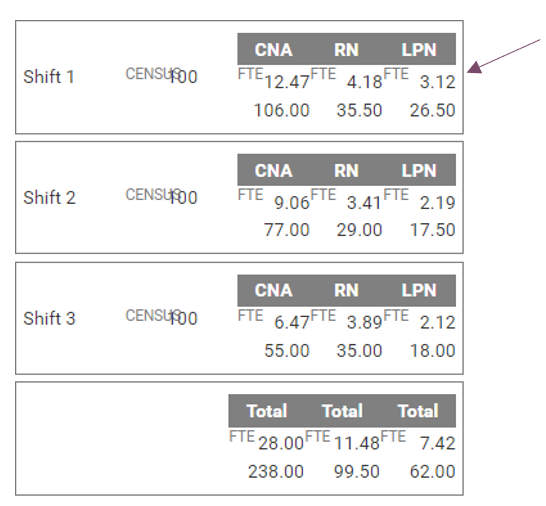
Task: Click the Shift 1 LPN column header
Action: pyautogui.click(x=419, y=49)
